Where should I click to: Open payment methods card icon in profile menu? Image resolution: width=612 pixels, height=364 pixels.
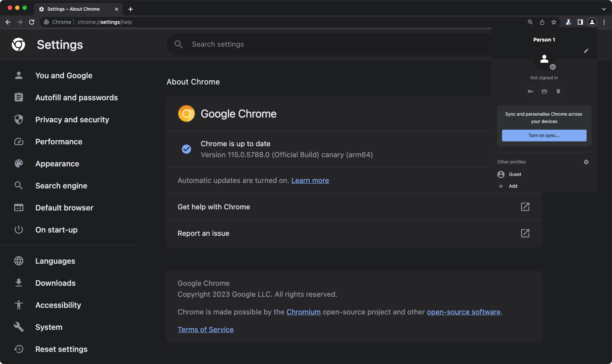tap(544, 91)
